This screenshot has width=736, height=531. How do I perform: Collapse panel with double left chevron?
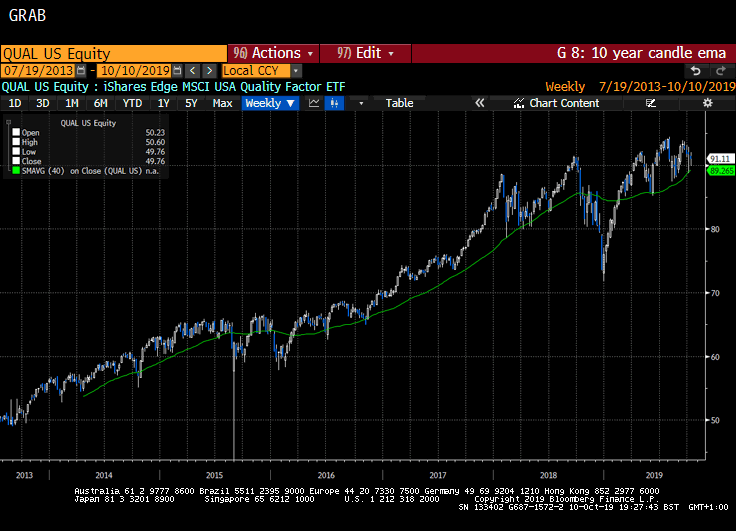pos(479,103)
